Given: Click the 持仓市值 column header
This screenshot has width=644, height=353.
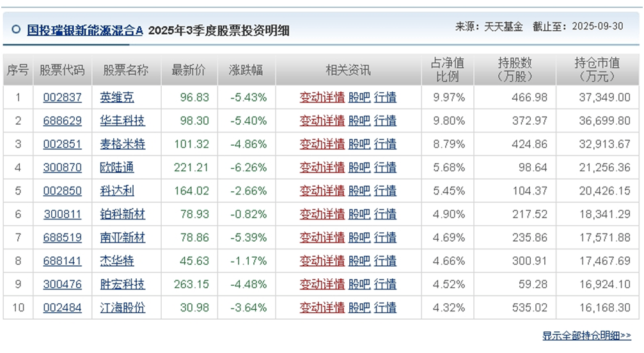Looking at the screenshot, I should click(x=596, y=70).
